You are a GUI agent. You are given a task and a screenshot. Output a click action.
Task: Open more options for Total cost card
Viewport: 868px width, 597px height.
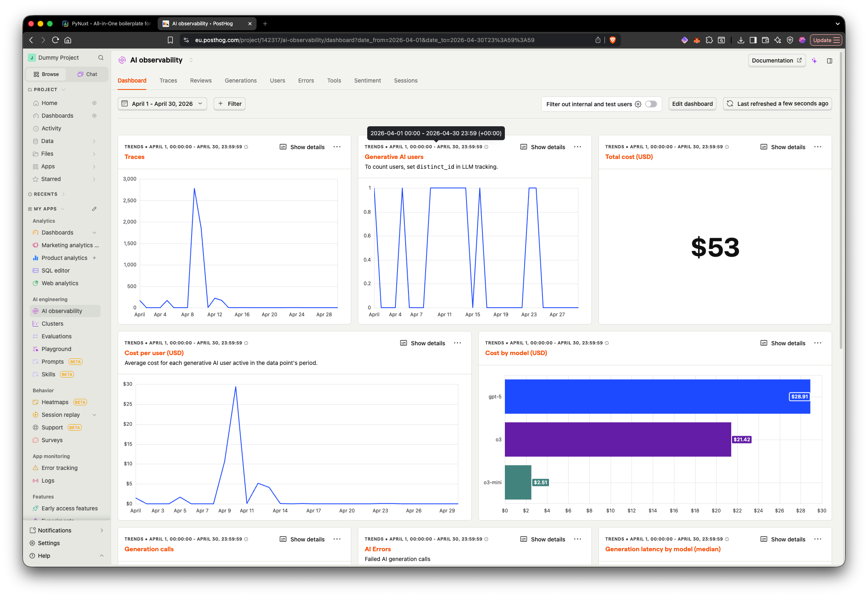click(x=818, y=147)
